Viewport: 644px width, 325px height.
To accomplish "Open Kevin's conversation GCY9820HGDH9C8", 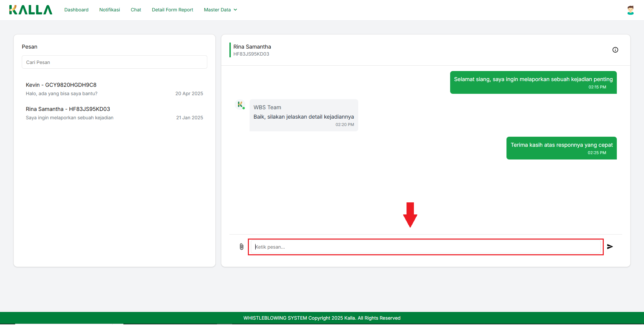I will 114,89.
